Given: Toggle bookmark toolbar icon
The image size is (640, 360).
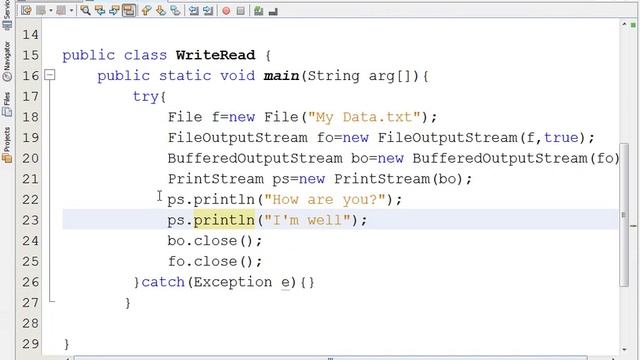Looking at the screenshot, I should tap(175, 11).
